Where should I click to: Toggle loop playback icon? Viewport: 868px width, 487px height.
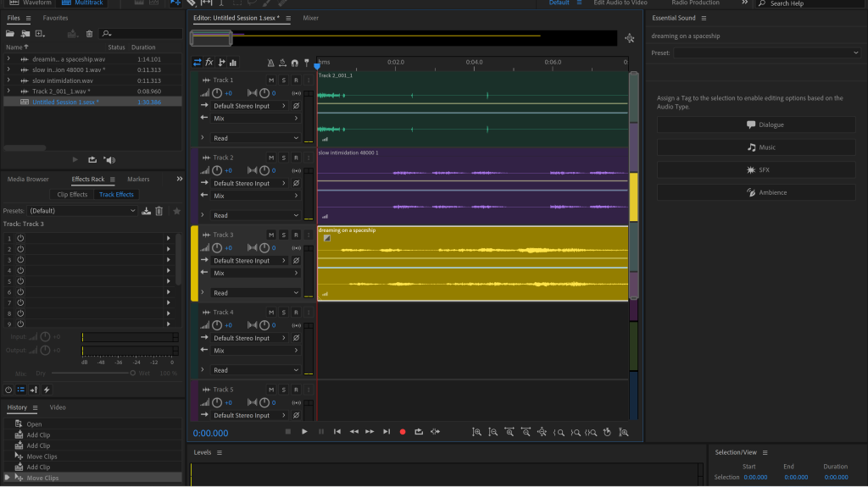pos(419,432)
